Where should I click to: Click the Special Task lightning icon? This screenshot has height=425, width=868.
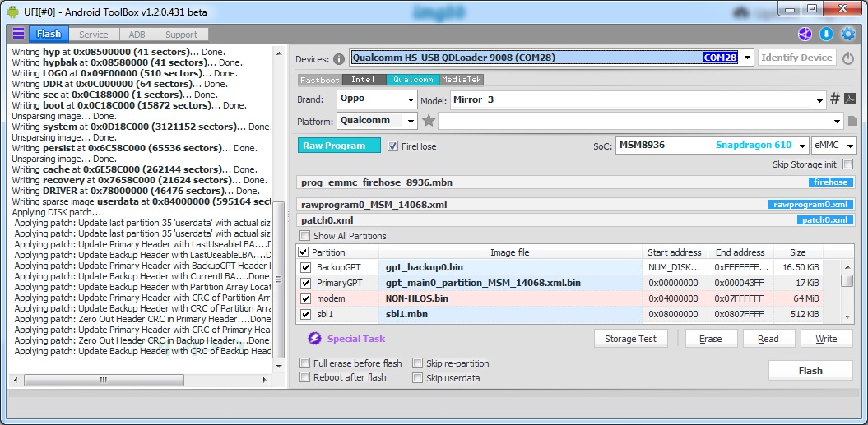314,339
